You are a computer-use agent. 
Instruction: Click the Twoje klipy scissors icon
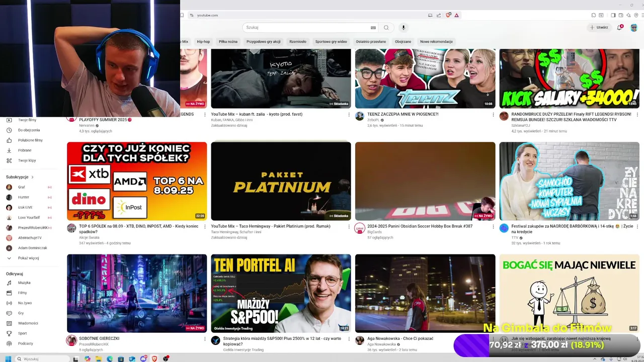(9, 160)
